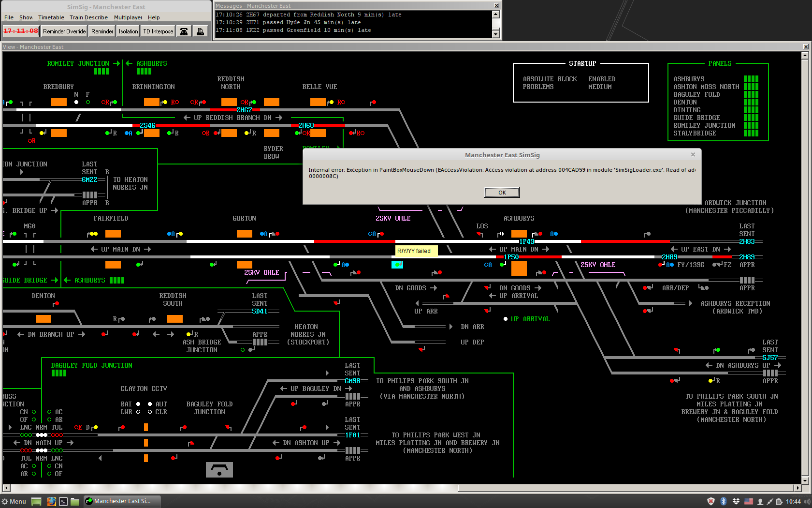Screen dimensions: 812x508
Task: Open the terminal from taskbar
Action: [x=63, y=501]
